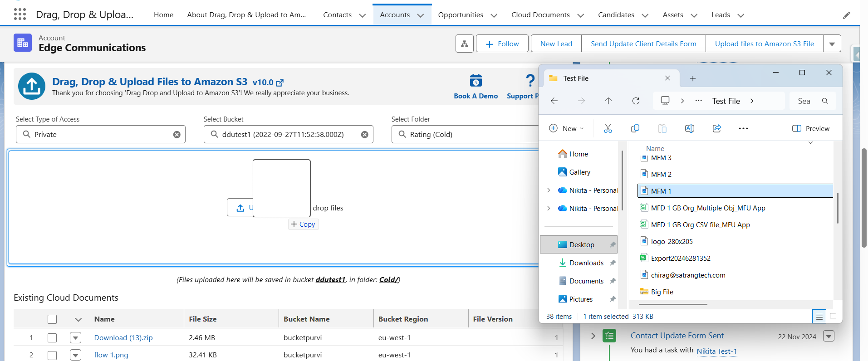Open the Leads tab
868x361 pixels.
[x=721, y=15]
